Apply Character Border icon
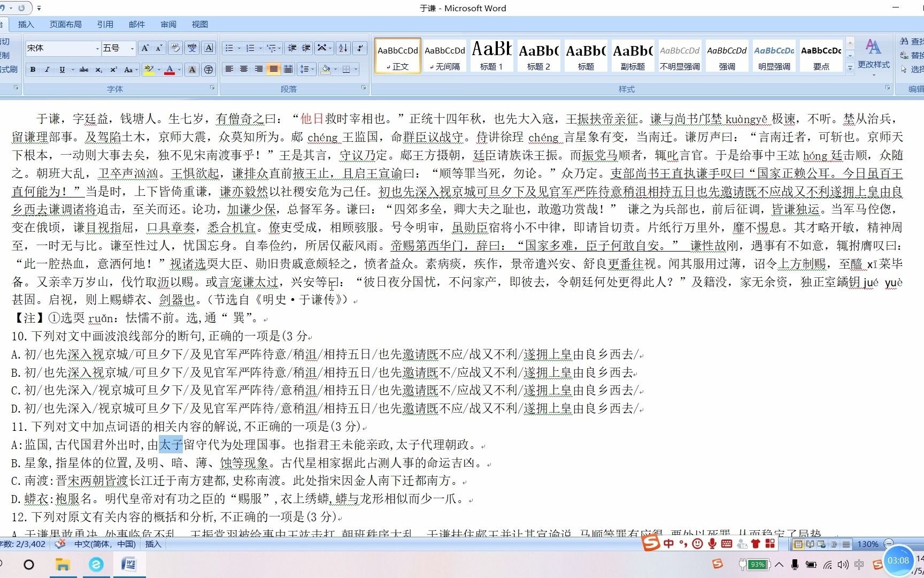 coord(209,48)
